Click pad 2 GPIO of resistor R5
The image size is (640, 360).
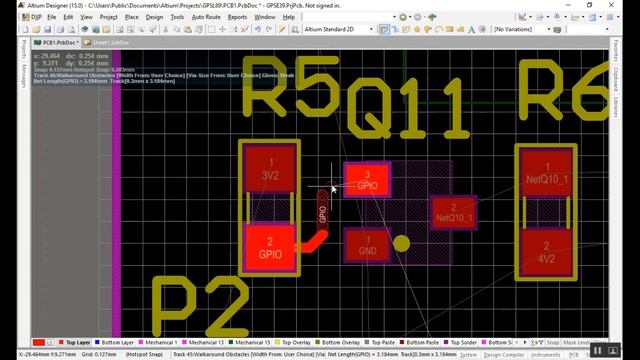pyautogui.click(x=270, y=248)
